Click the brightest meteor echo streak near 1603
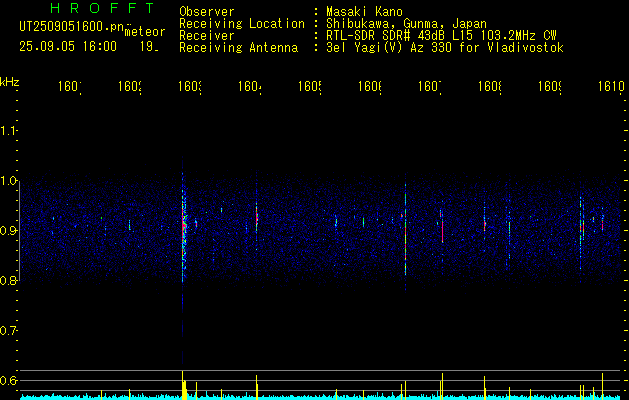Viewport: 629px width, 400px height. [183, 227]
